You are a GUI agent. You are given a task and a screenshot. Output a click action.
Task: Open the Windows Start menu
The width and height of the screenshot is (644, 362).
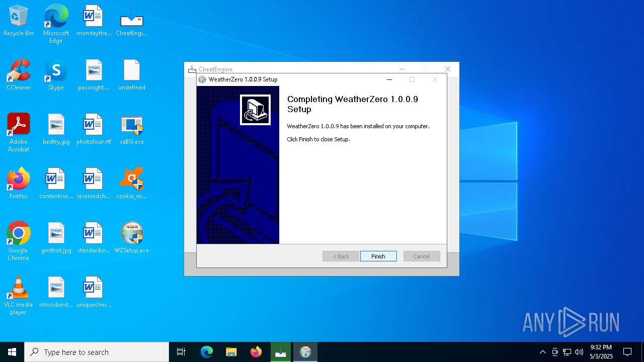pos(12,352)
